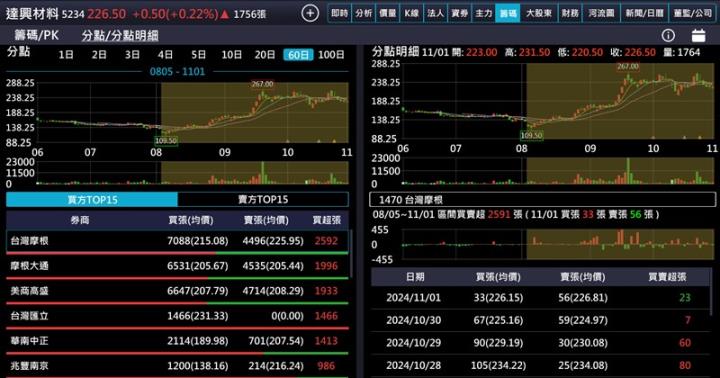
Task: Click the 達興材料 stock name
Action: coord(32,14)
